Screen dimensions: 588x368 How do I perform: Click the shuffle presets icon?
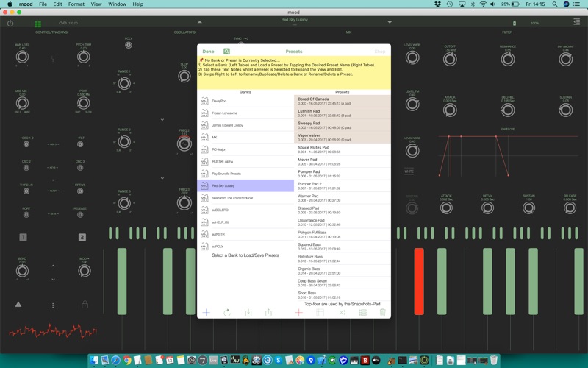tap(341, 312)
